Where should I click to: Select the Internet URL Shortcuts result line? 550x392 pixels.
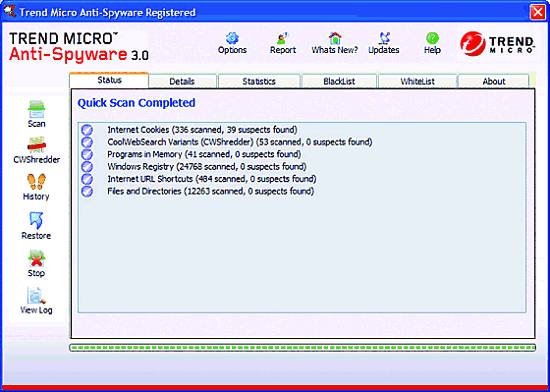212,179
